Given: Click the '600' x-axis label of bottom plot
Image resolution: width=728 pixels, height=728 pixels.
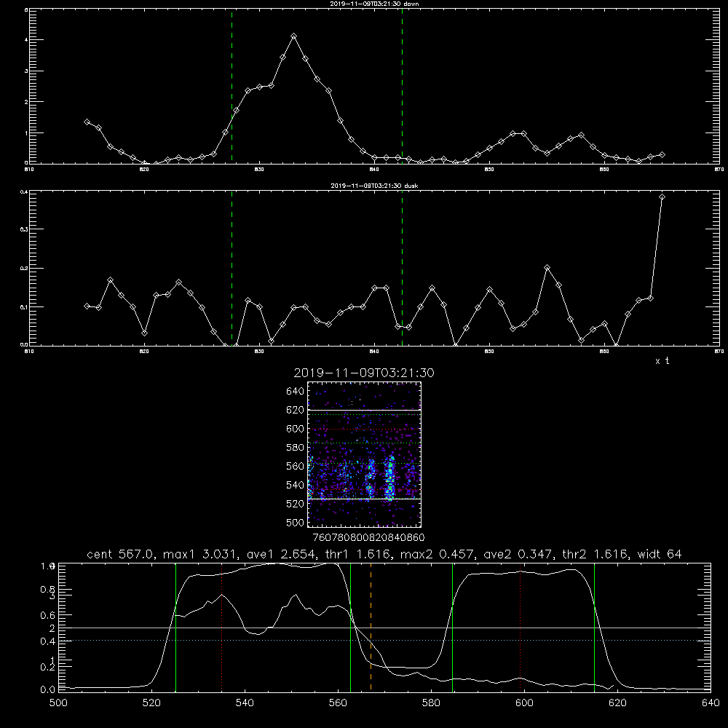Looking at the screenshot, I should 524,703.
